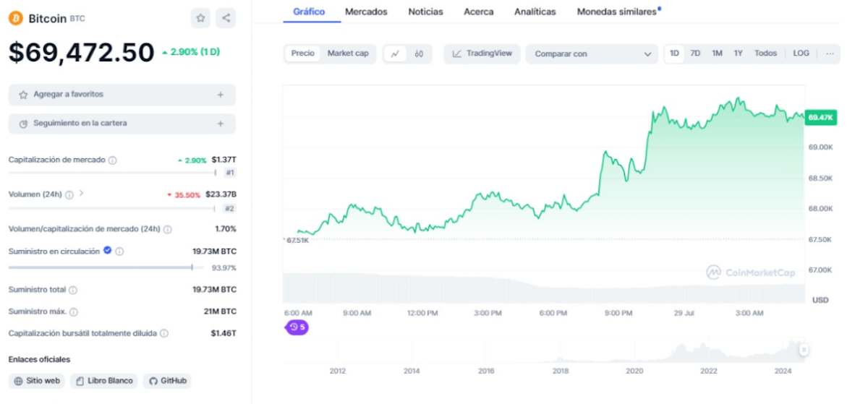Click plus icon on Seguimiento en la cartera row
This screenshot has width=868, height=404.
pos(221,124)
